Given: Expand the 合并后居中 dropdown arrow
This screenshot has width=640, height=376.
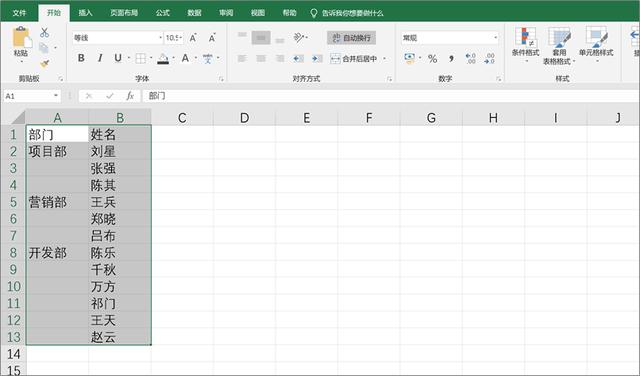Looking at the screenshot, I should [x=384, y=59].
